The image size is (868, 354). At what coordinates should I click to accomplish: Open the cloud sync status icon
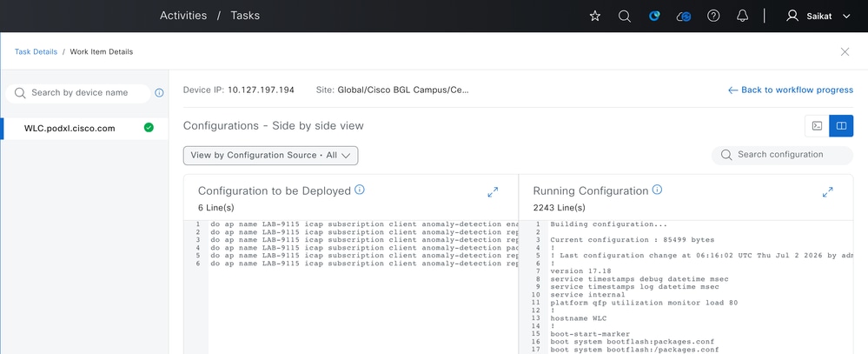684,17
